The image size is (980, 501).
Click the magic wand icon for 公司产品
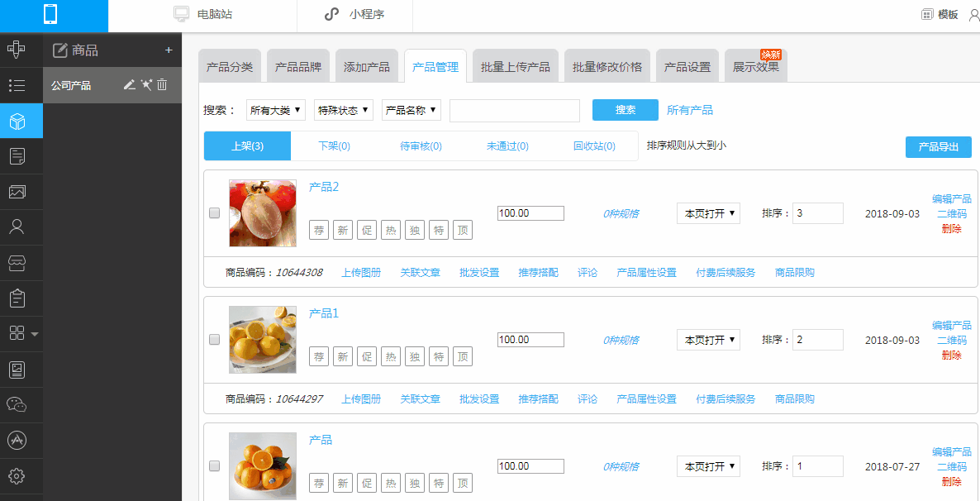146,85
